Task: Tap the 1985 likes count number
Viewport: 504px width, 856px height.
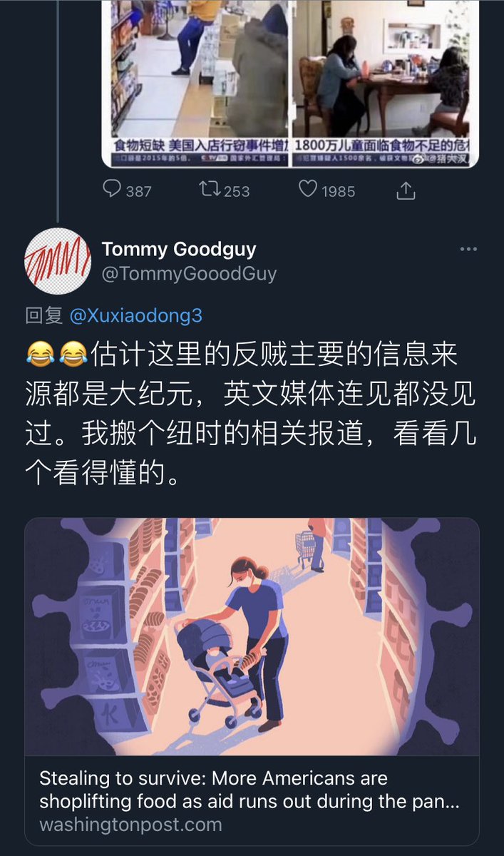Action: (338, 190)
